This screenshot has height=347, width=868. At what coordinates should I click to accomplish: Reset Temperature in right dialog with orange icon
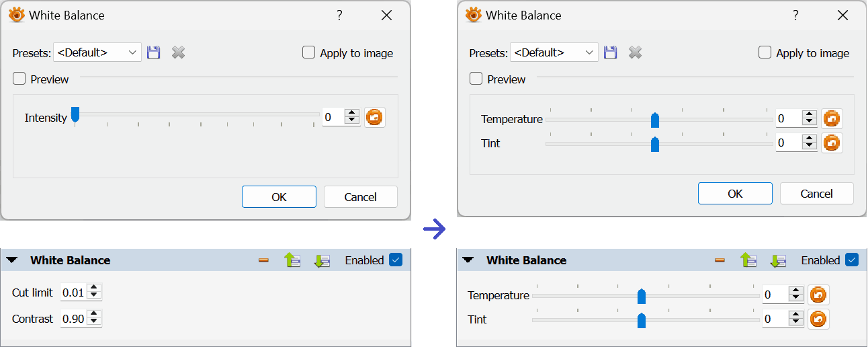click(832, 119)
